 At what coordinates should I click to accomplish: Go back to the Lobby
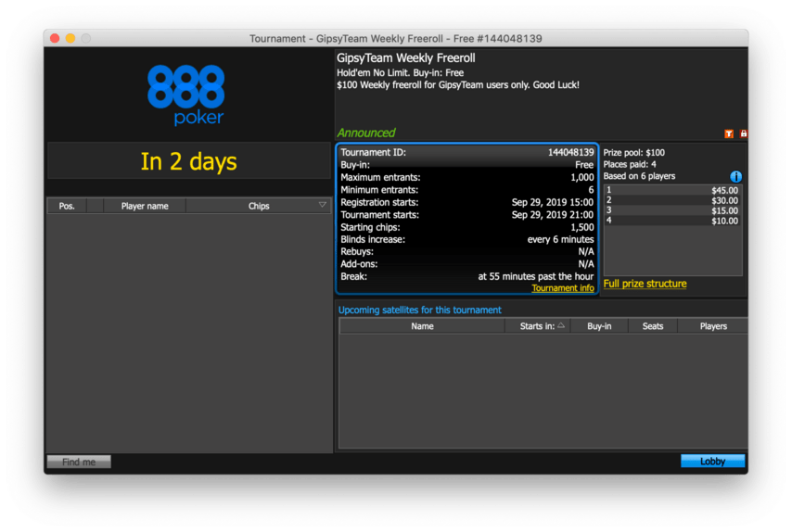point(712,461)
